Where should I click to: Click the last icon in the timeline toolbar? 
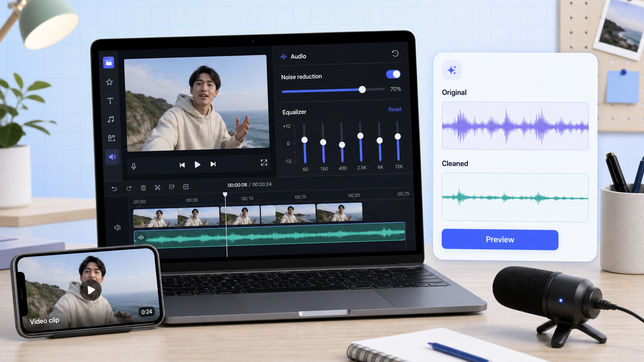tap(186, 187)
